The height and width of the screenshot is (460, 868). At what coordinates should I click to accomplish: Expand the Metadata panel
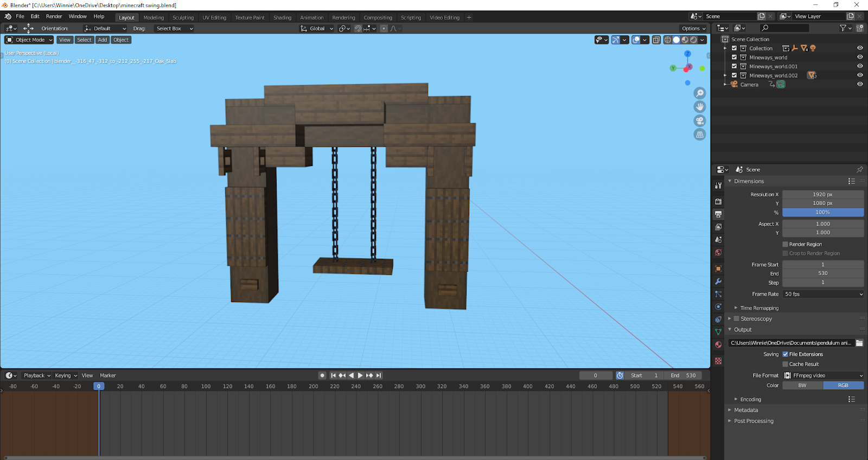[x=730, y=410]
